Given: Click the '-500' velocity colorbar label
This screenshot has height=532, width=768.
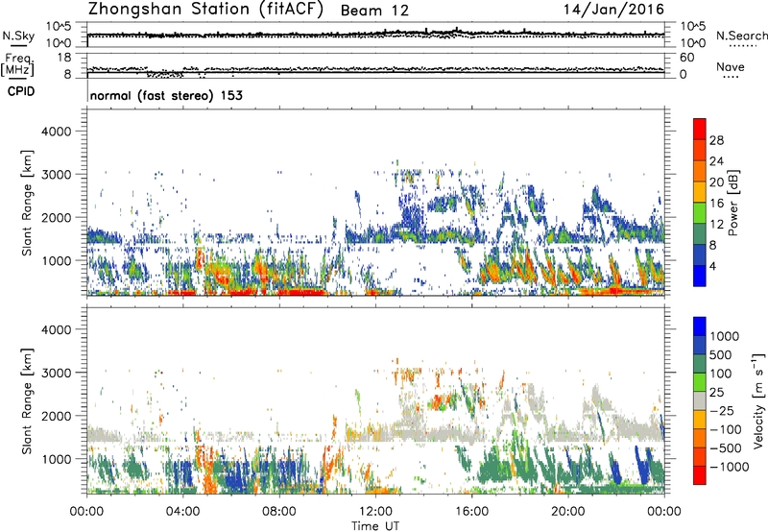Looking at the screenshot, I should click(x=726, y=448).
